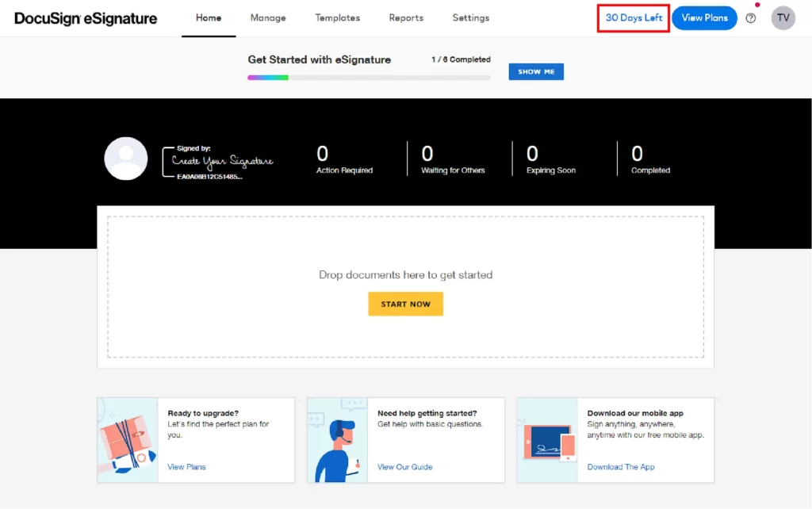812x509 pixels.
Task: Select the Expiring Soon counter
Action: pos(550,159)
